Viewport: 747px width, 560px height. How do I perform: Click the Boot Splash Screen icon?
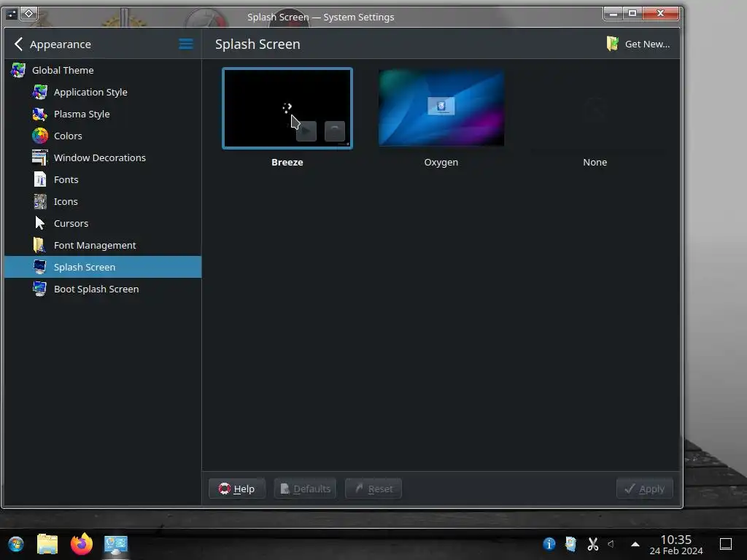click(x=40, y=289)
